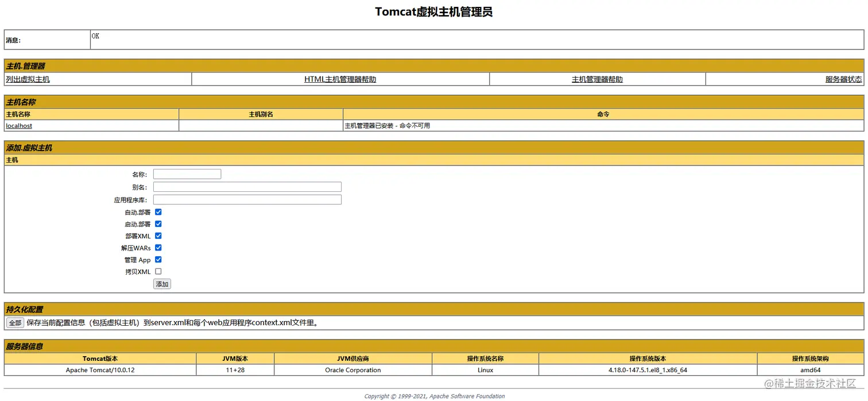Click the 持久化配置 section heading
This screenshot has height=401, width=868.
pyautogui.click(x=24, y=309)
